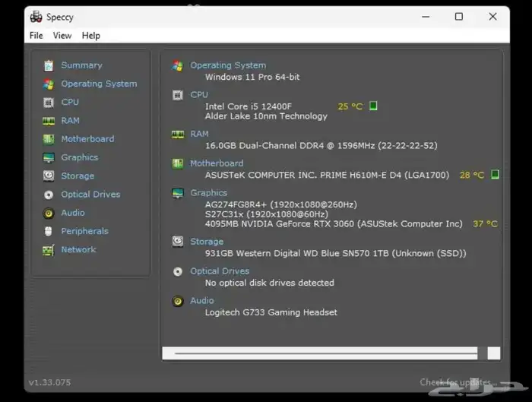The image size is (532, 402).
Task: Open the File menu
Action: coord(36,36)
